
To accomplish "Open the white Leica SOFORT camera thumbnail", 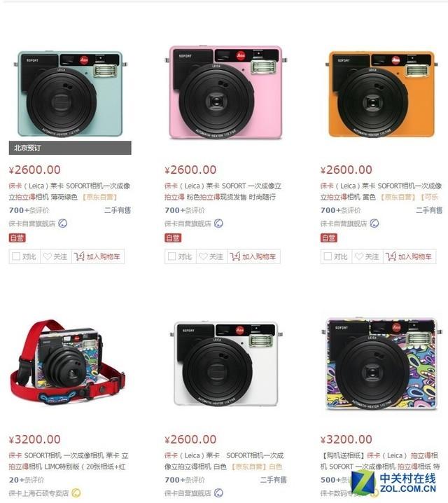I will click(x=225, y=365).
